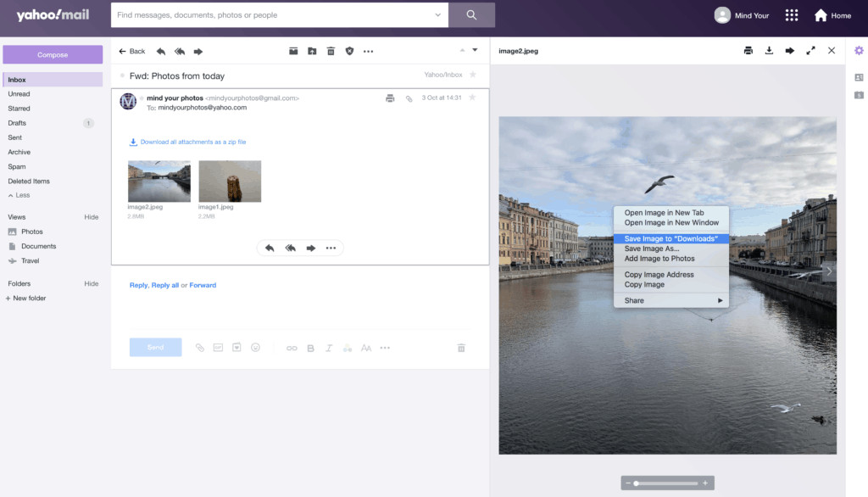868x497 pixels.
Task: Hide the Folders section
Action: 92,283
